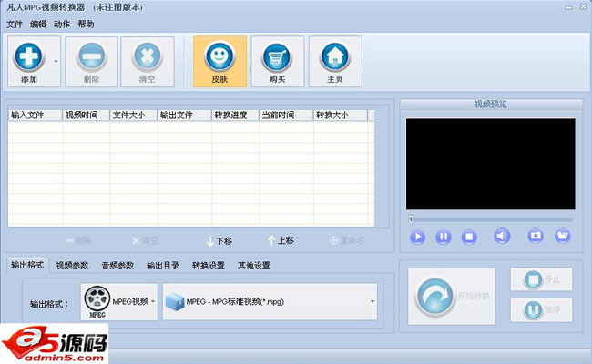The height and width of the screenshot is (364, 592).
Task: Click the 上移 (move up) button
Action: coord(281,240)
